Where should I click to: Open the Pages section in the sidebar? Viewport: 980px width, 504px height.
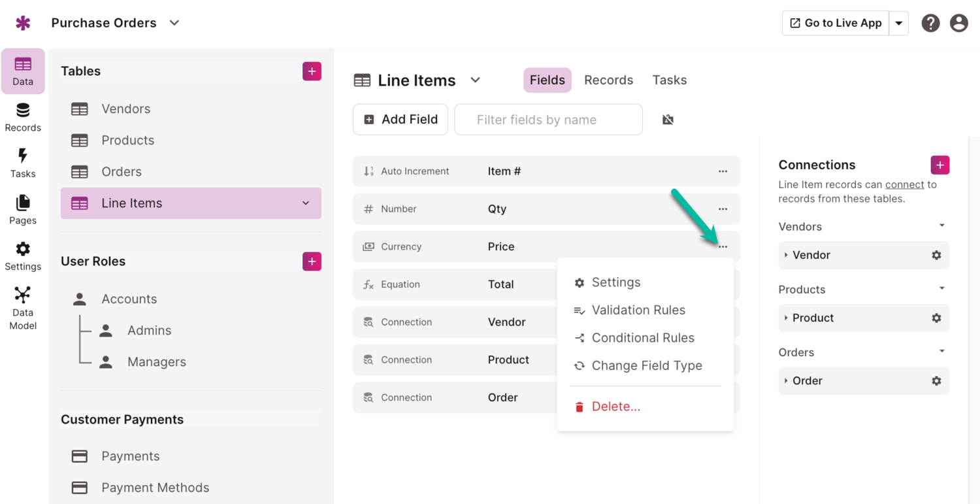pyautogui.click(x=23, y=210)
